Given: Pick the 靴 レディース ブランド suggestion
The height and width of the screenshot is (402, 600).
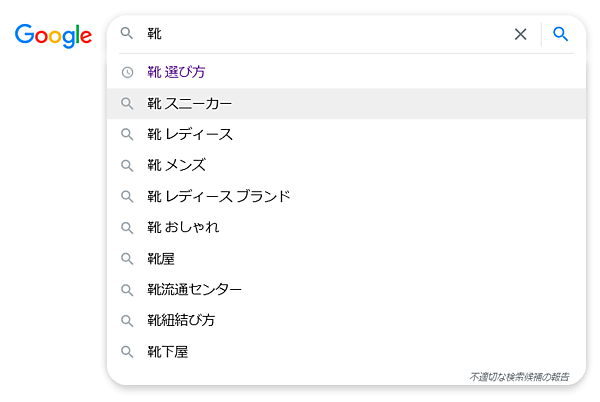Looking at the screenshot, I should pos(219,196).
